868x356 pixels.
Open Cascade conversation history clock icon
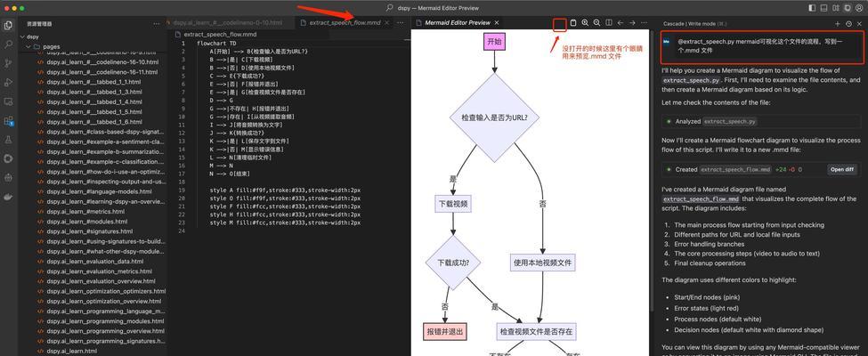(x=848, y=24)
